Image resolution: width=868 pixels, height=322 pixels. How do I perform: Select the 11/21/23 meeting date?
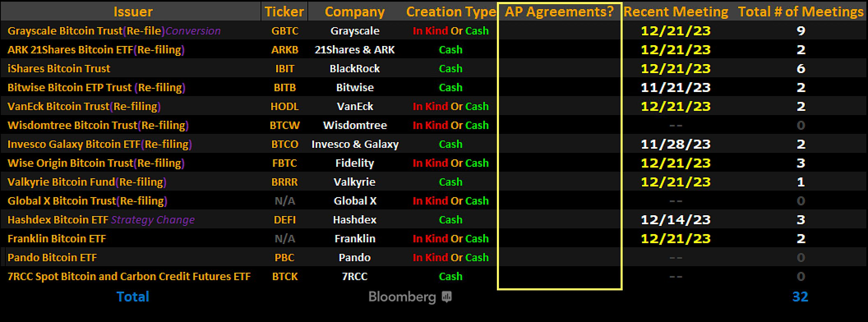pos(676,87)
